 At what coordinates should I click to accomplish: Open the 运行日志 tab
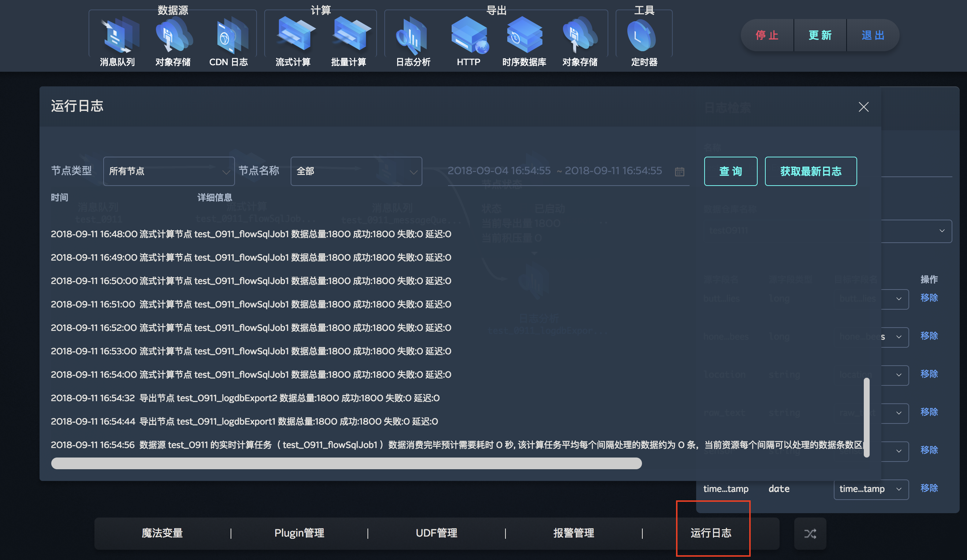711,533
